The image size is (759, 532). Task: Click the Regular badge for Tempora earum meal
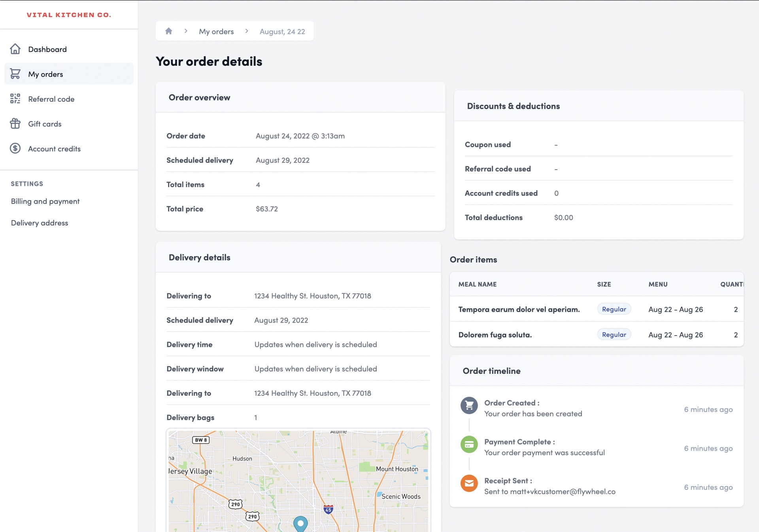point(614,309)
